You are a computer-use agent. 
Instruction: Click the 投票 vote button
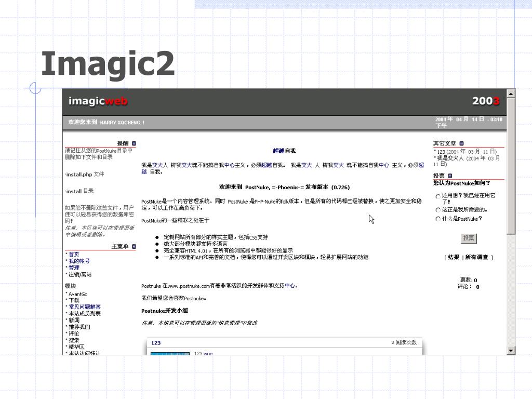469,238
